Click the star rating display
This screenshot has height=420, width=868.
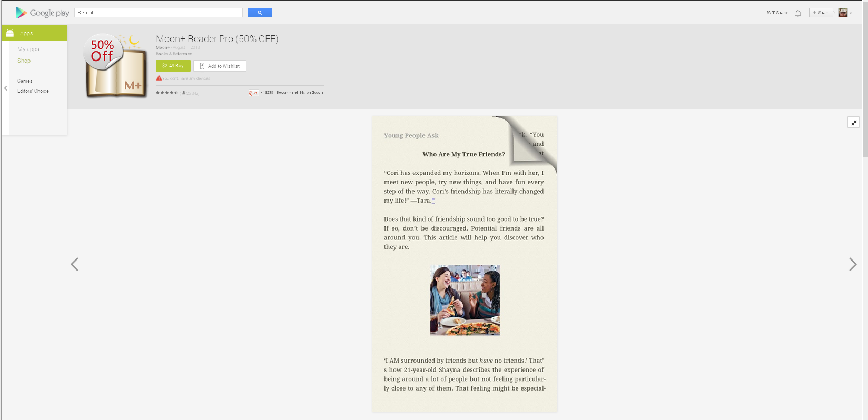pyautogui.click(x=166, y=93)
